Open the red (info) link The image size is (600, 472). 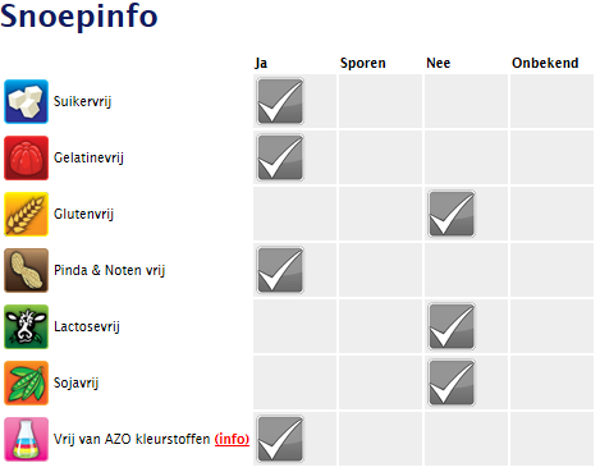(x=232, y=438)
